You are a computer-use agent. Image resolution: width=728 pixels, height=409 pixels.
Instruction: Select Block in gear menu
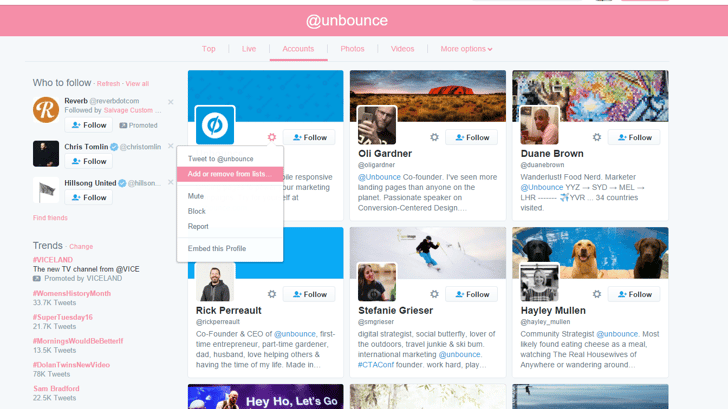[230, 211]
